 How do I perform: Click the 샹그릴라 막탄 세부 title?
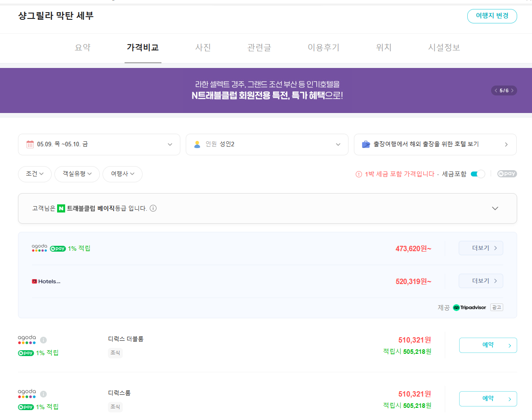[x=56, y=16]
